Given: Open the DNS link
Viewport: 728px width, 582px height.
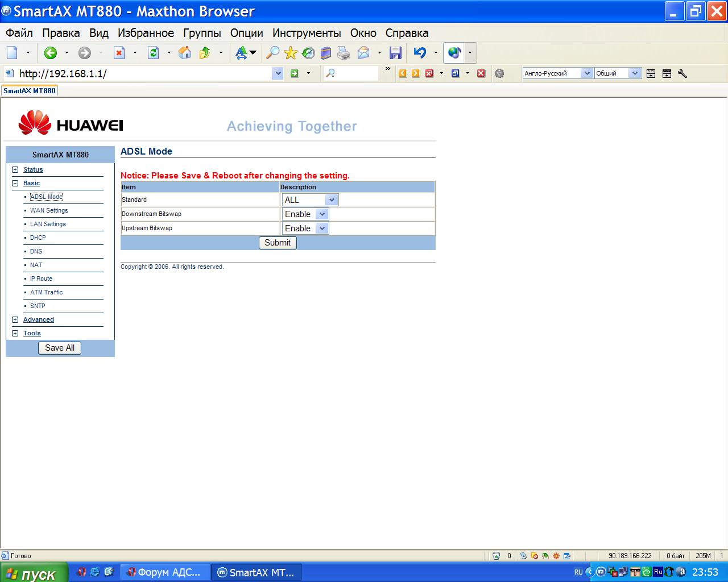Looking at the screenshot, I should (x=36, y=251).
